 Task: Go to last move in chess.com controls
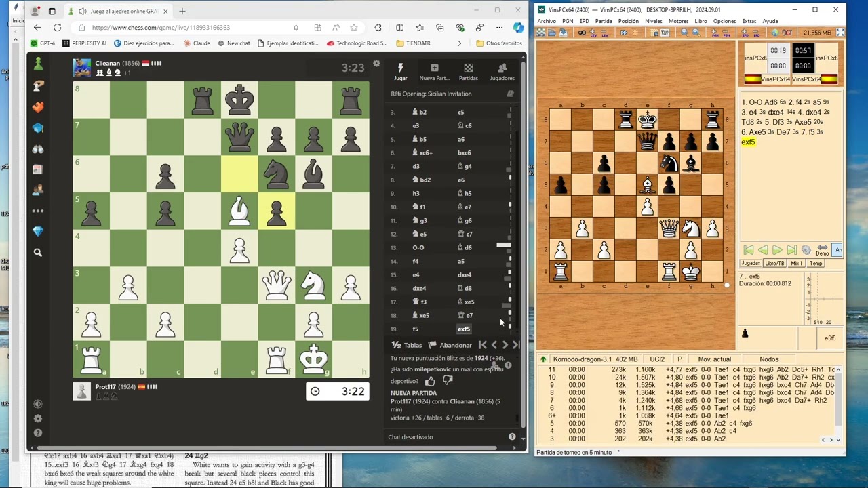click(516, 345)
